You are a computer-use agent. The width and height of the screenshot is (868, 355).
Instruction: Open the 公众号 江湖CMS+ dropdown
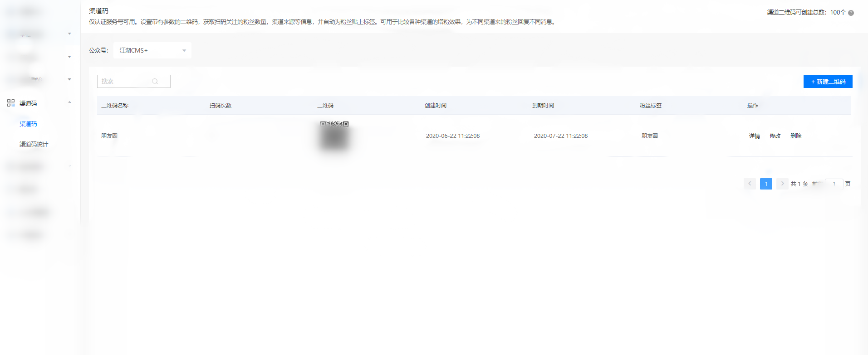pyautogui.click(x=152, y=50)
